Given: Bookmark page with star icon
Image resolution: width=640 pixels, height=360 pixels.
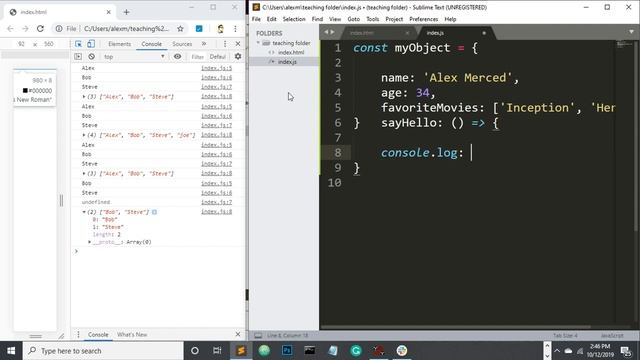Looking at the screenshot, I should [x=180, y=29].
